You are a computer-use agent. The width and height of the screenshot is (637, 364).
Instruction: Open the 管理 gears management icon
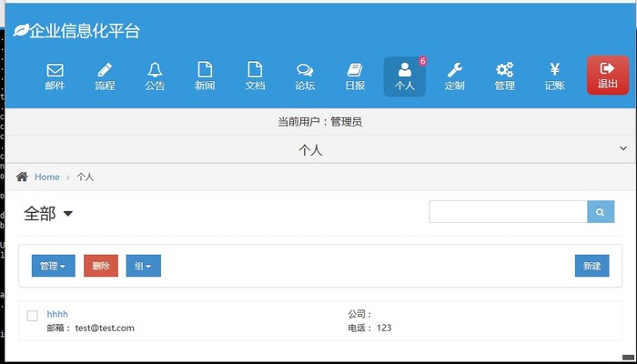tap(504, 76)
